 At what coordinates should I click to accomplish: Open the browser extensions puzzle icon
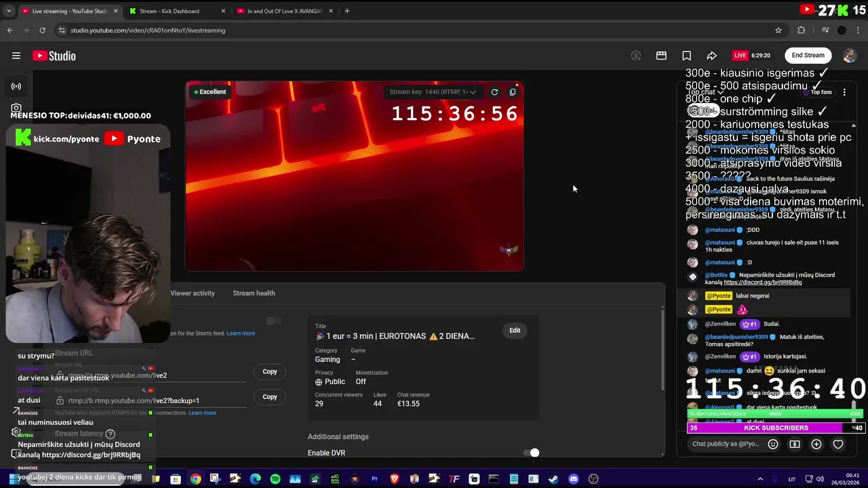pyautogui.click(x=801, y=30)
